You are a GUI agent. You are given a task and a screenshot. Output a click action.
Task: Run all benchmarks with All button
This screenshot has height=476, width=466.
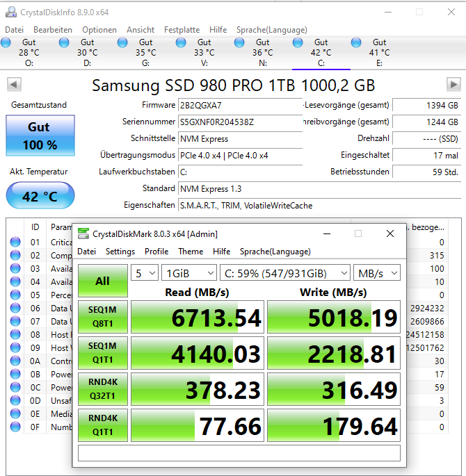pos(103,281)
